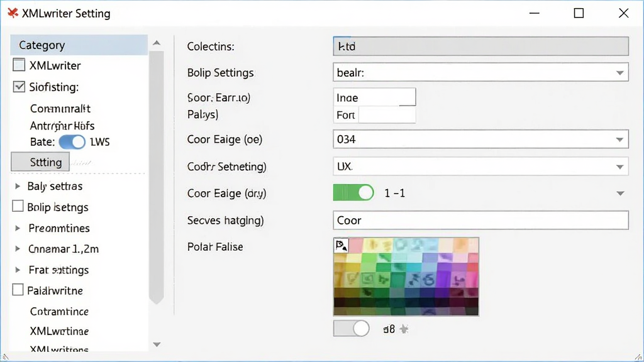Open the dropdown arrow beside 1 -1
The image size is (644, 362).
pos(620,194)
